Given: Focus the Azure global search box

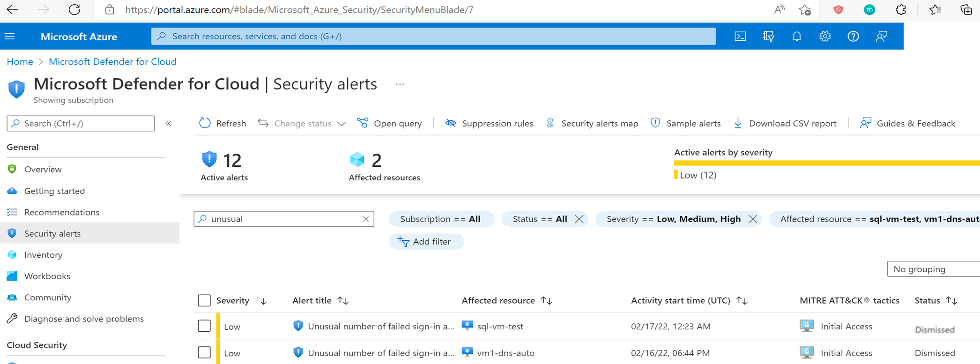Looking at the screenshot, I should 433,37.
